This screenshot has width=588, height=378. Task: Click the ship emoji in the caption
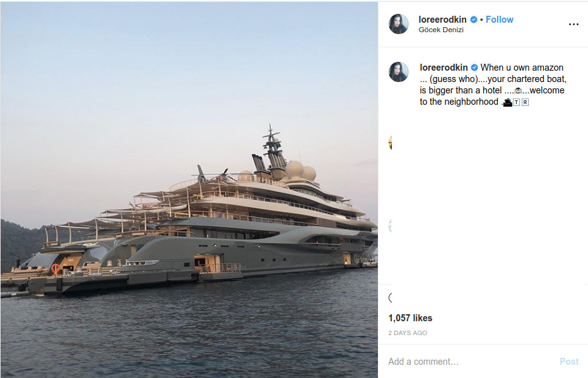tap(507, 102)
